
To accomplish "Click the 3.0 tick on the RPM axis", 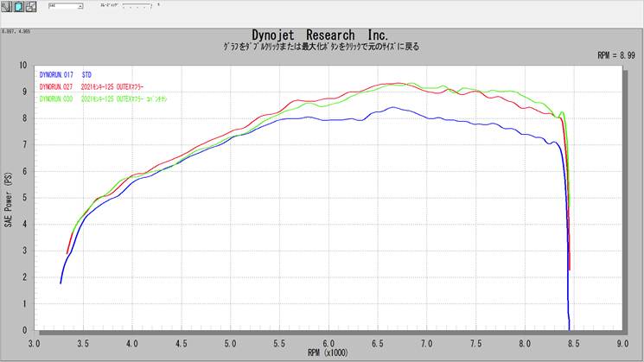I will (x=34, y=342).
